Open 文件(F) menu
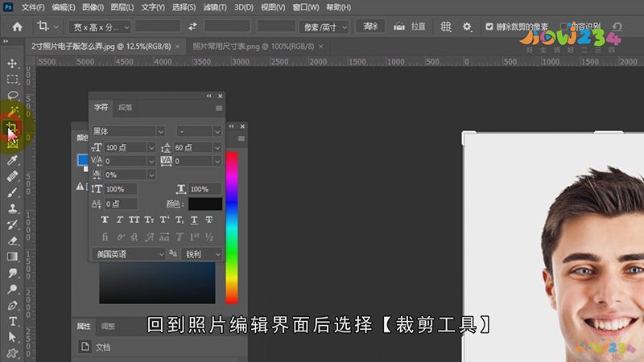 (33, 7)
